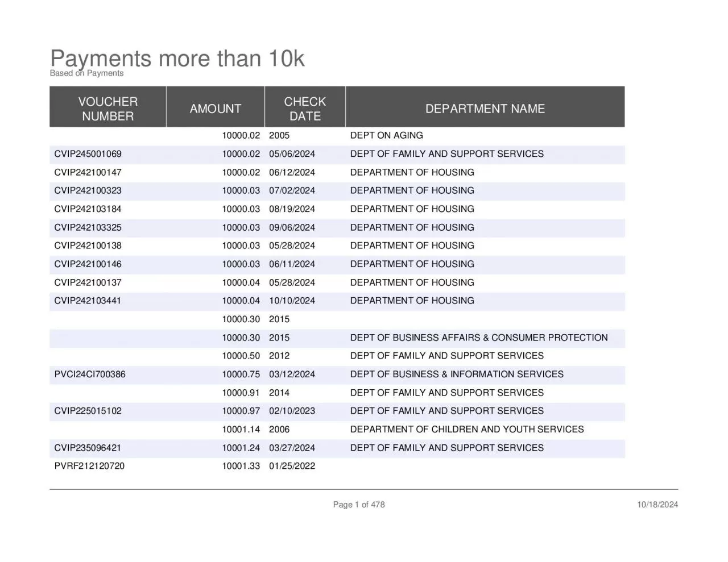Click amount 10001.33
The height and width of the screenshot is (562, 728).
(x=241, y=466)
